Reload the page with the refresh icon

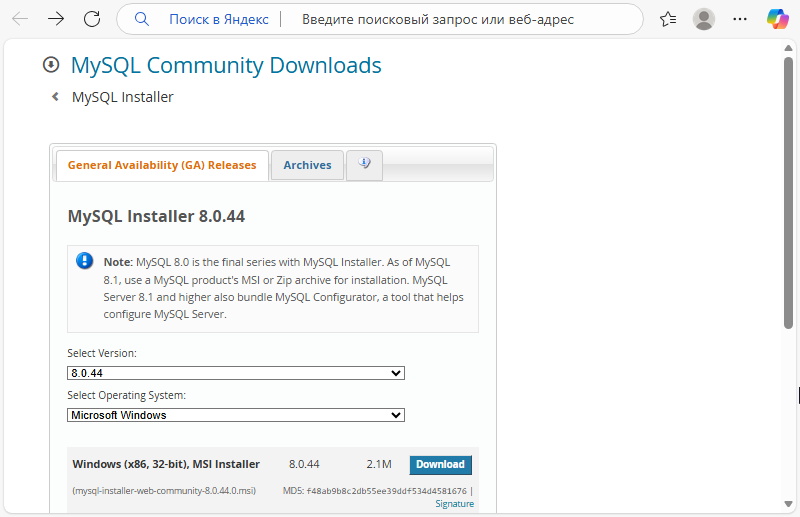pyautogui.click(x=92, y=19)
